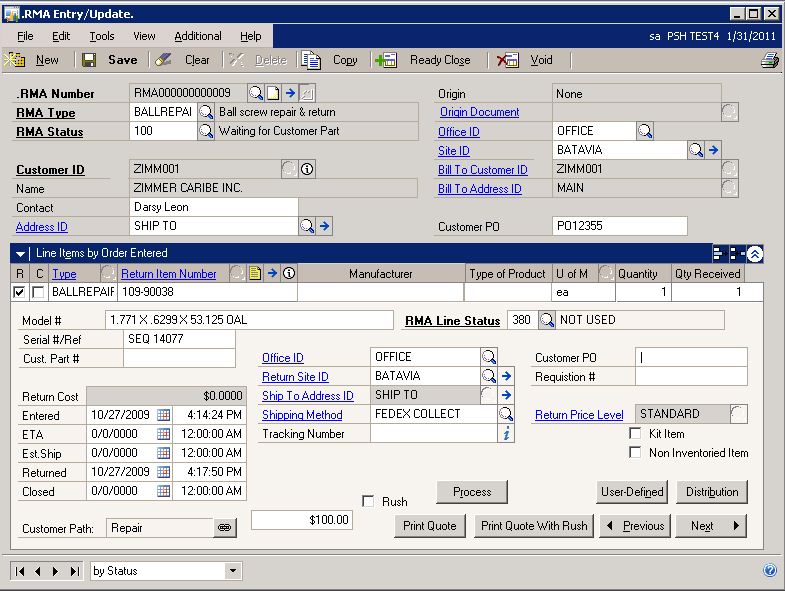The width and height of the screenshot is (785, 591).
Task: Click the Ready Close toolbar icon
Action: click(x=386, y=60)
